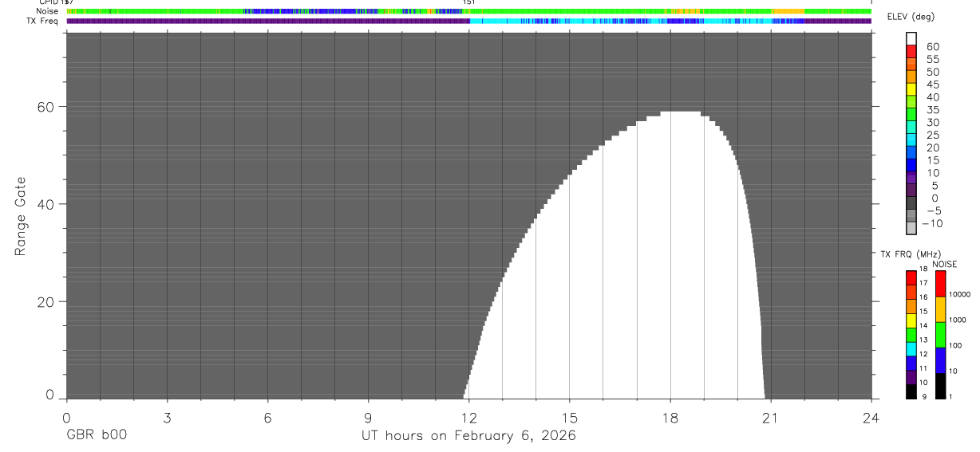Select the '1' label at the NOISE scale bottom
Screen dimensions: 980x452
coord(950,396)
